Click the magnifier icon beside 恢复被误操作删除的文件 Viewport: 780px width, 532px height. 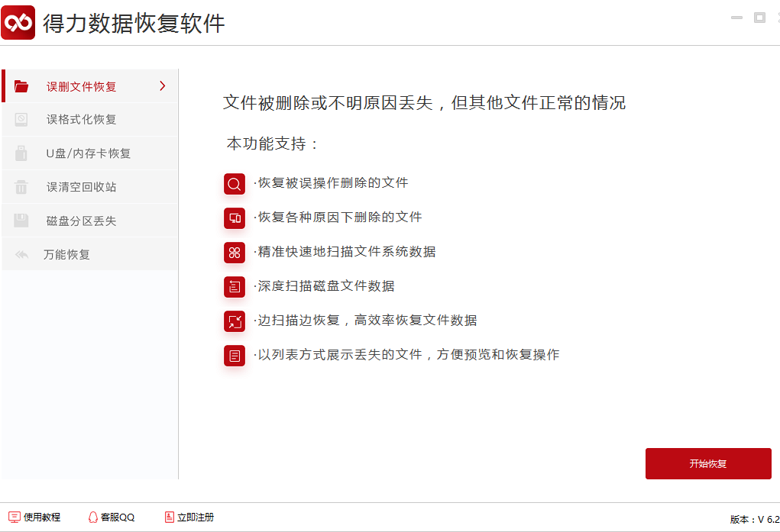point(235,183)
